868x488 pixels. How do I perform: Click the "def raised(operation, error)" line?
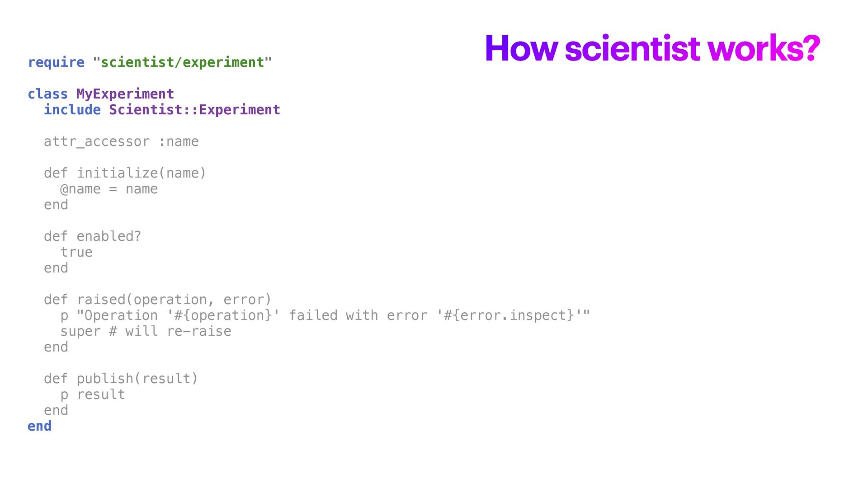(x=157, y=300)
